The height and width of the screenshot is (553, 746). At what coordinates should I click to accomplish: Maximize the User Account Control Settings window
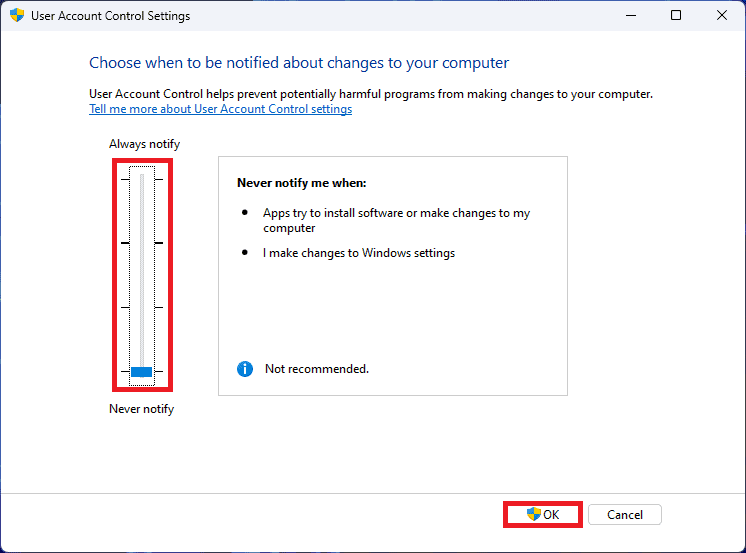676,16
